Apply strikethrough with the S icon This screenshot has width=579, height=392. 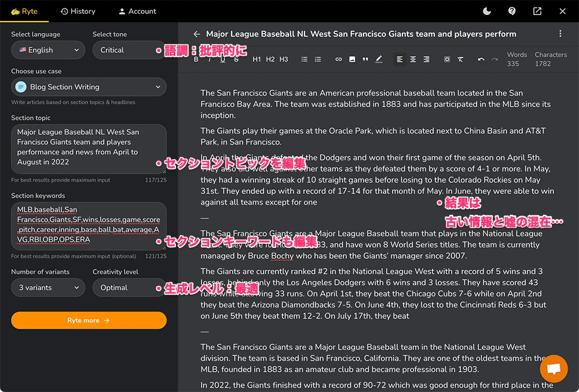click(236, 59)
